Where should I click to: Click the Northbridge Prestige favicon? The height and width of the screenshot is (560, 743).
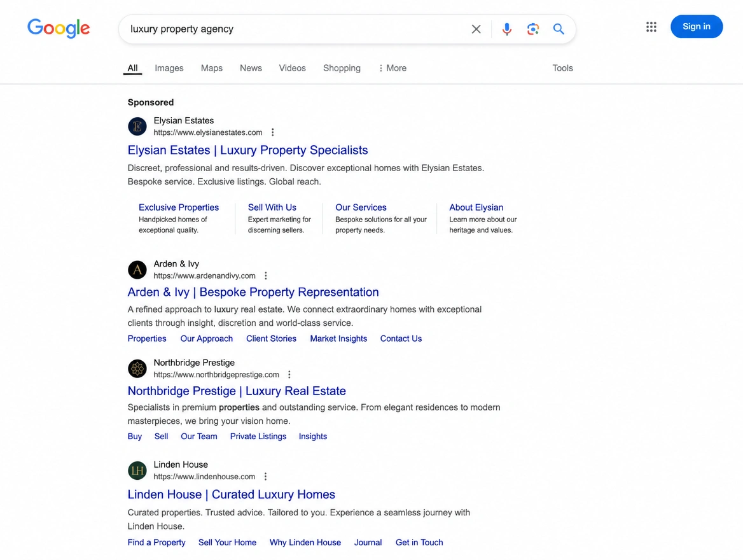click(137, 368)
